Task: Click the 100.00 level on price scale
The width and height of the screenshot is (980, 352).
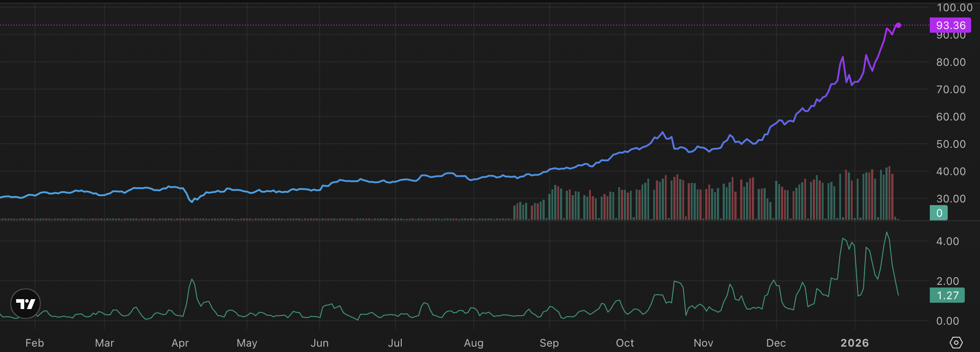Action: coord(954,8)
